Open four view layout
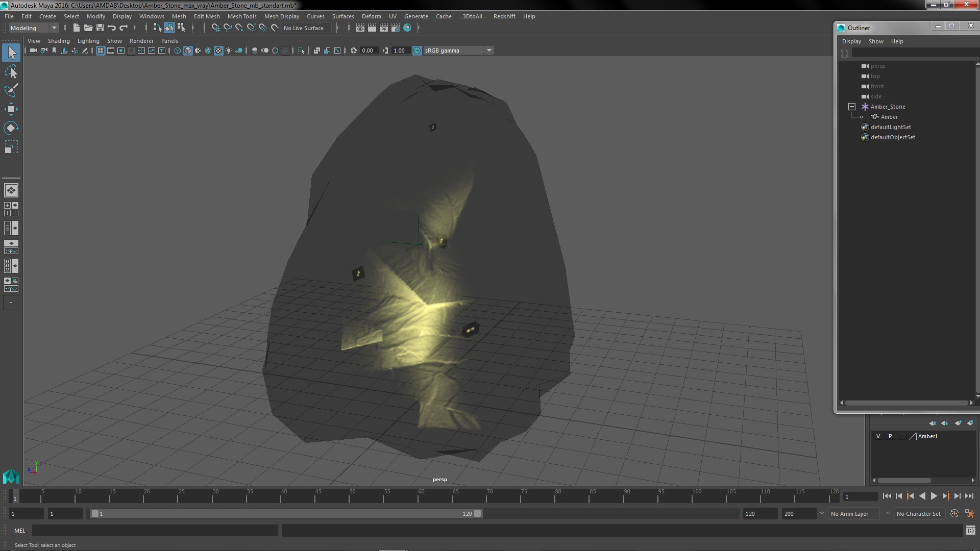 11,209
